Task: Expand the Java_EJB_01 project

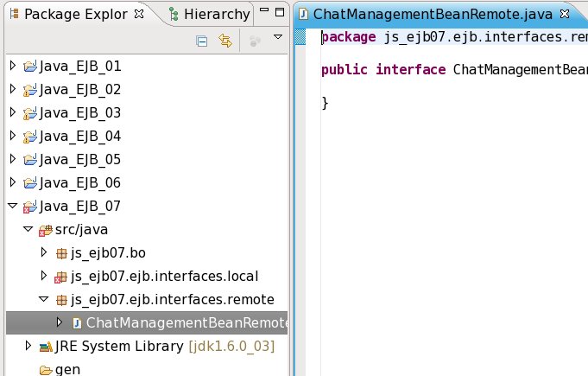Action: point(12,66)
